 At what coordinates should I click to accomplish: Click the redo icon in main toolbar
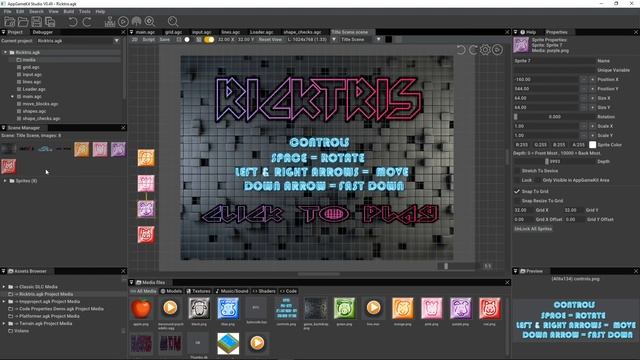coord(87,22)
